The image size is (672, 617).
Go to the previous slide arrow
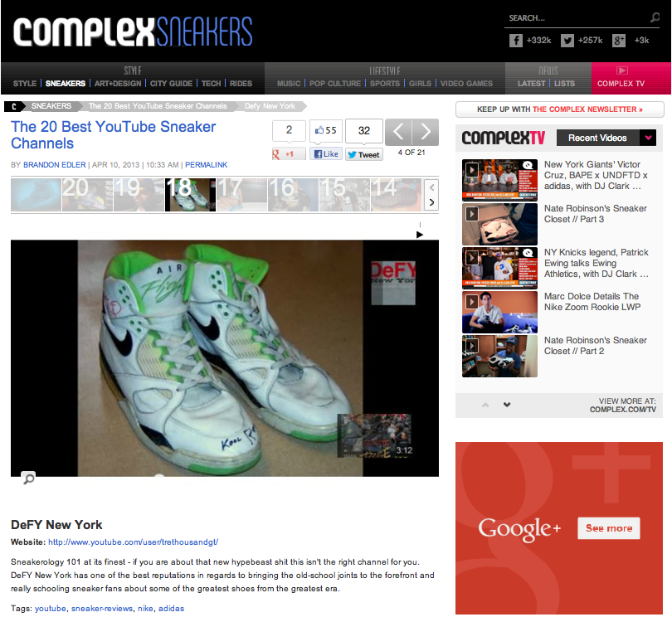(398, 132)
